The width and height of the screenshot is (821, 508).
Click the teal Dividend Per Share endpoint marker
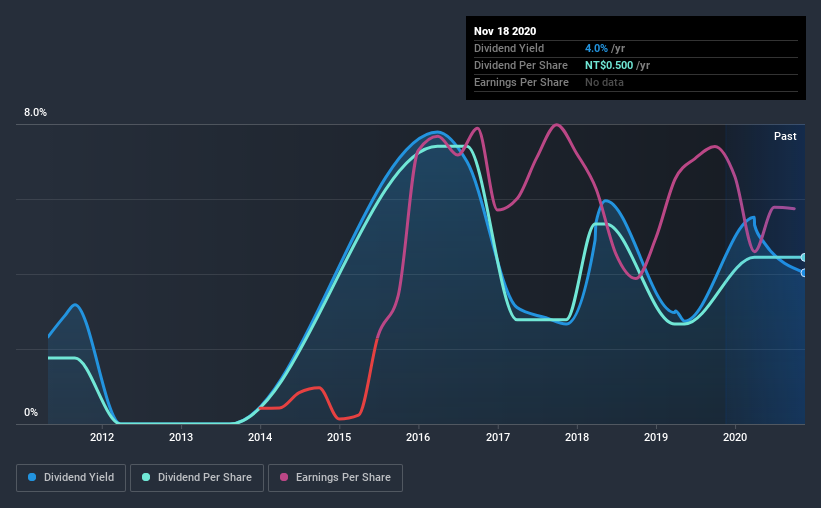pos(804,258)
